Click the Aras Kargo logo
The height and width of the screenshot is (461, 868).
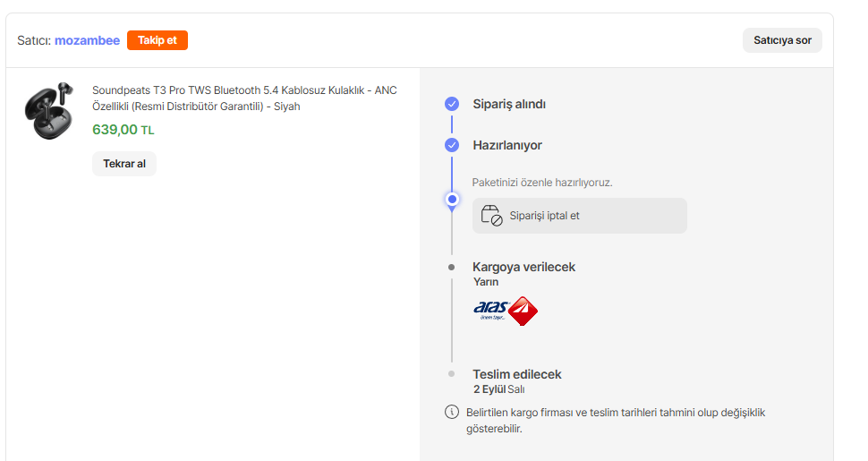pos(506,311)
